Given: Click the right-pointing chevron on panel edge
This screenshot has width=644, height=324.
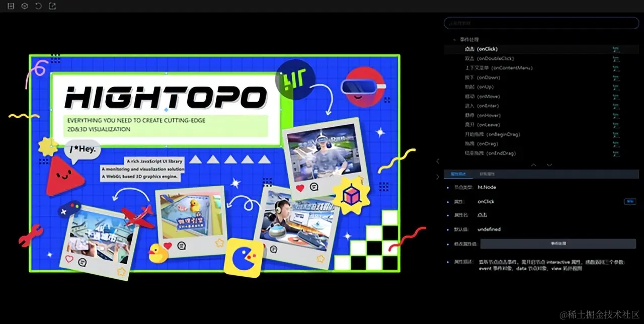Looking at the screenshot, I should [x=437, y=177].
